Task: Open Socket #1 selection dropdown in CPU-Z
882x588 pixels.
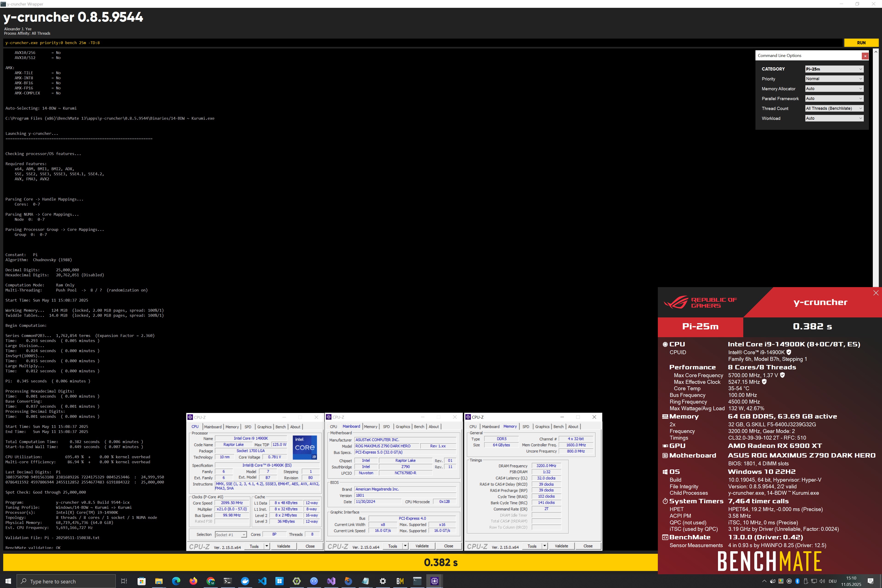Action: (x=231, y=535)
